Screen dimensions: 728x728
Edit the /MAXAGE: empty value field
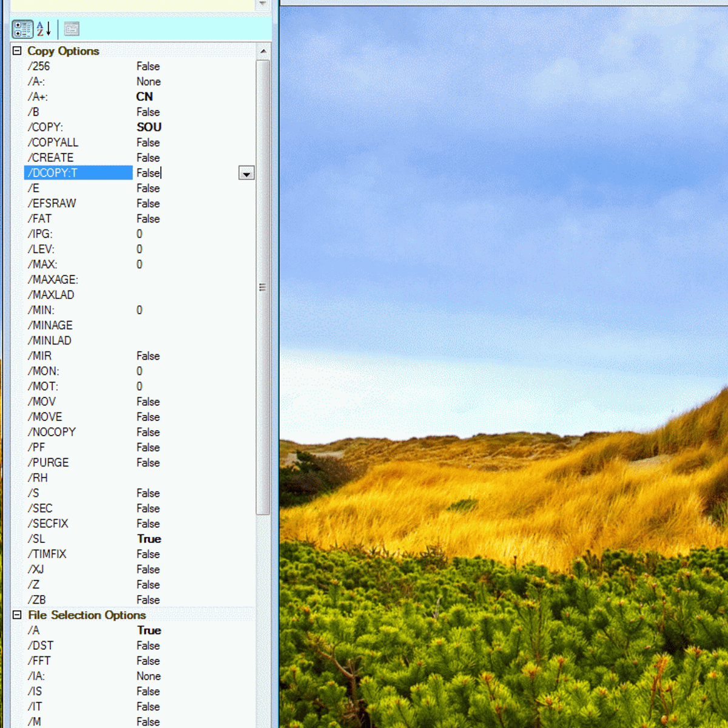[182, 280]
